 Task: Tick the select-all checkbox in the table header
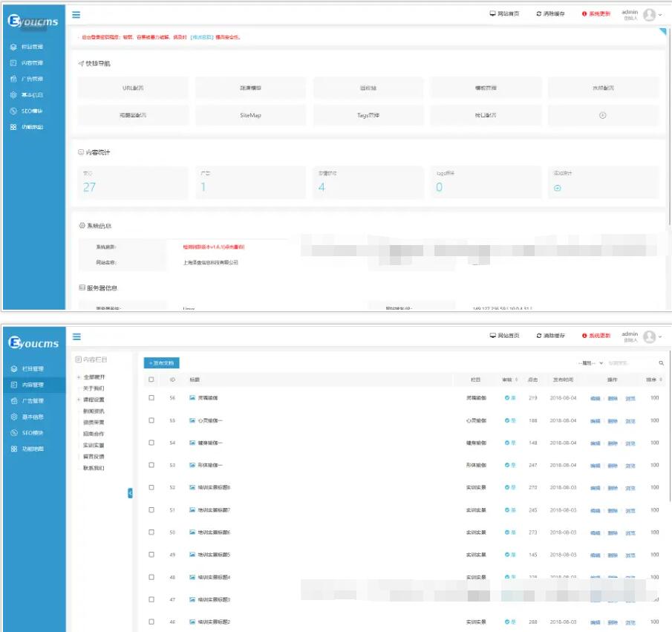[151, 379]
